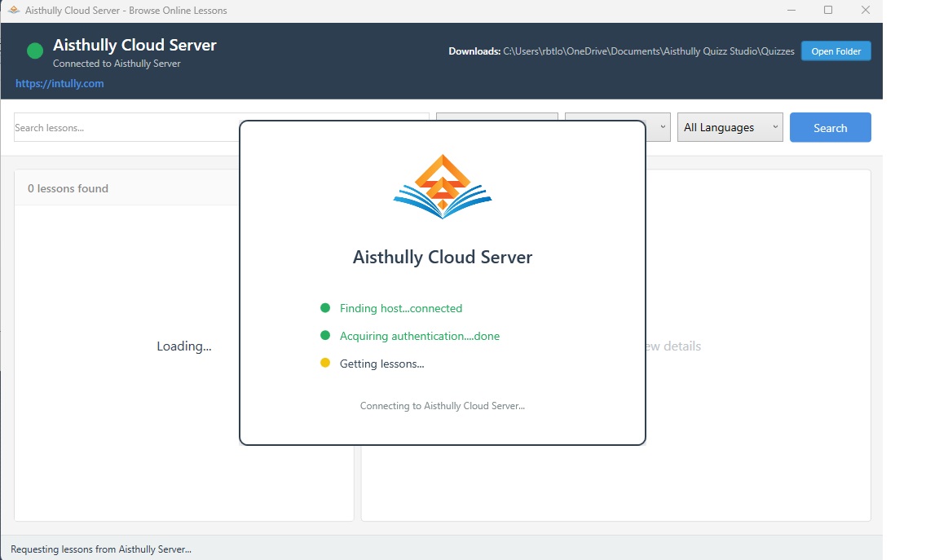The width and height of the screenshot is (939, 560).
Task: Click the yellow indicator beside Getting lessons step
Action: 324,363
